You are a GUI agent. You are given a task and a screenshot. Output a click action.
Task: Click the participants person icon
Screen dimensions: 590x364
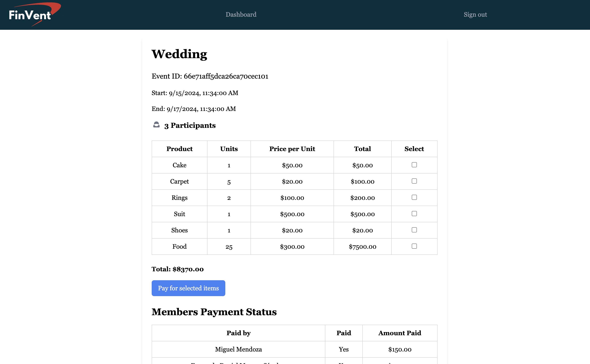156,125
